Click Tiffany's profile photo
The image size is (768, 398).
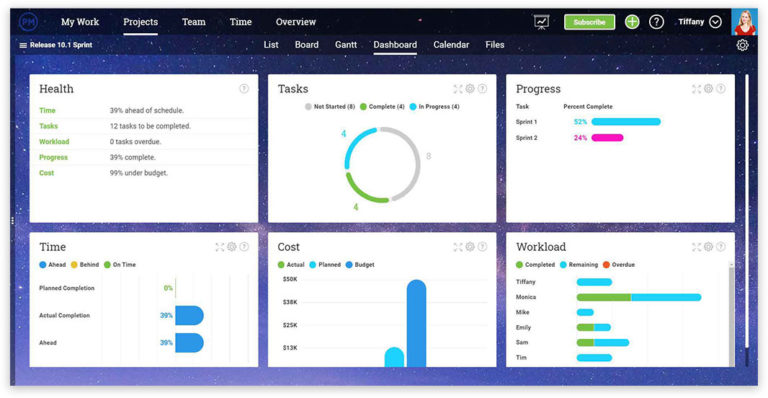pos(744,22)
